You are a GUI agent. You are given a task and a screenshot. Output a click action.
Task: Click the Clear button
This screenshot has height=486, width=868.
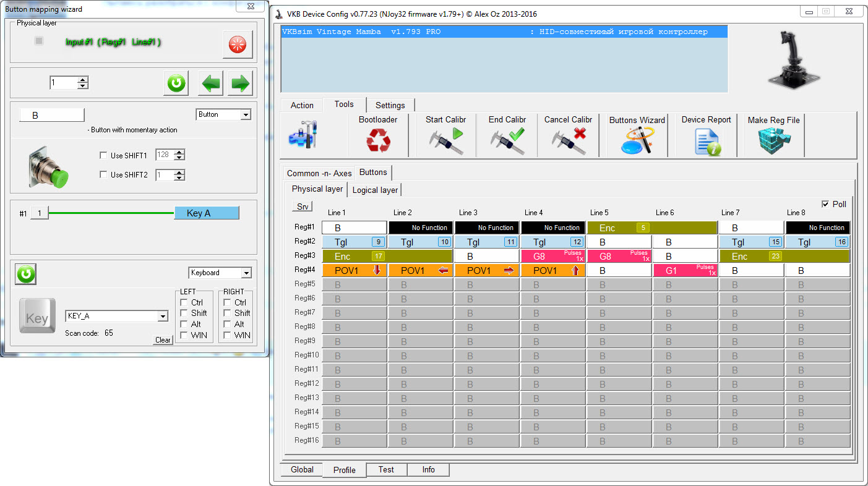click(x=163, y=340)
